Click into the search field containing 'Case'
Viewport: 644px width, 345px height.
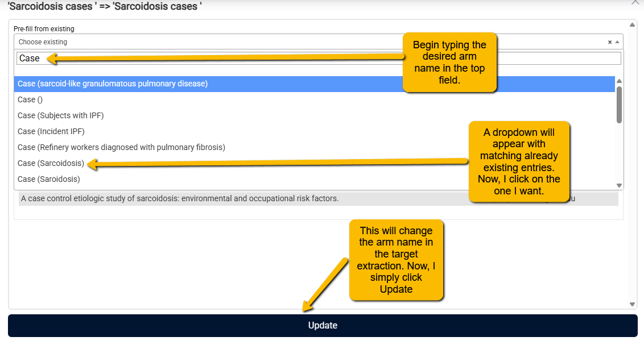click(x=319, y=58)
